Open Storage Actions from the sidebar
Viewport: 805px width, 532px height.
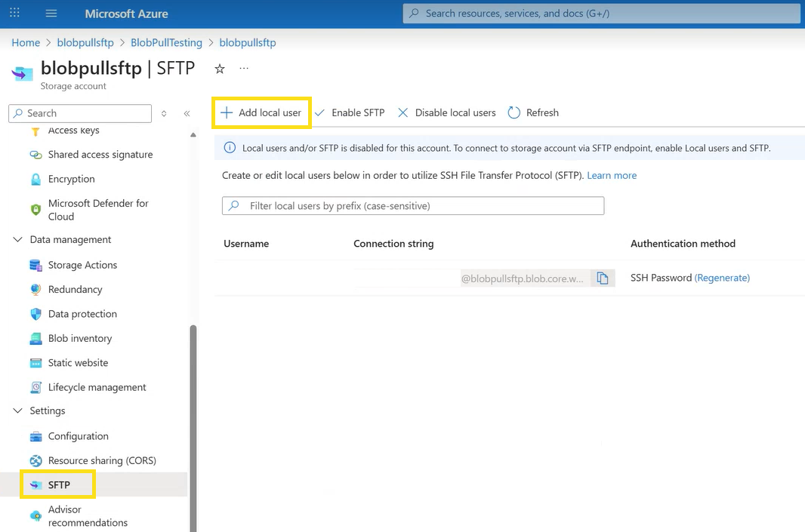click(x=82, y=265)
